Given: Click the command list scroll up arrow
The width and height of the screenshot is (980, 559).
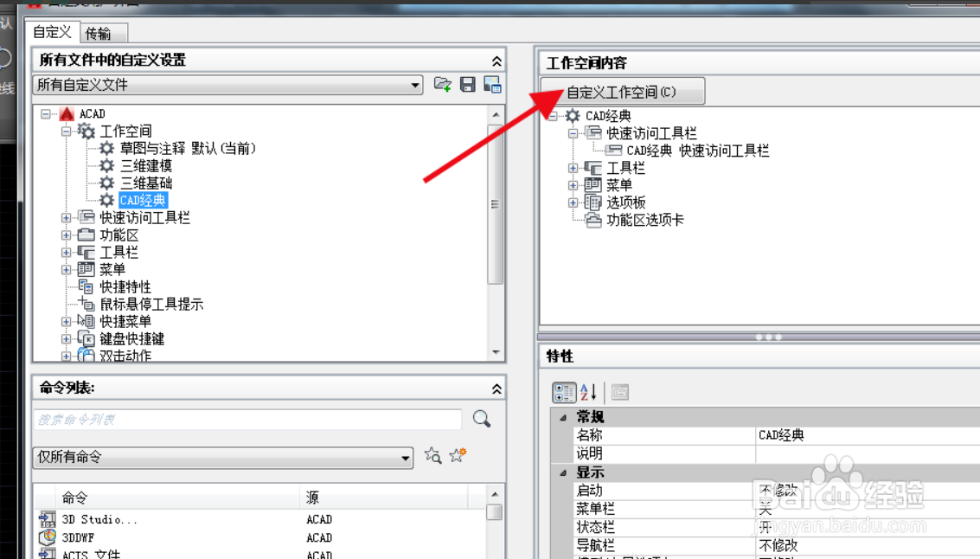Looking at the screenshot, I should (x=495, y=494).
